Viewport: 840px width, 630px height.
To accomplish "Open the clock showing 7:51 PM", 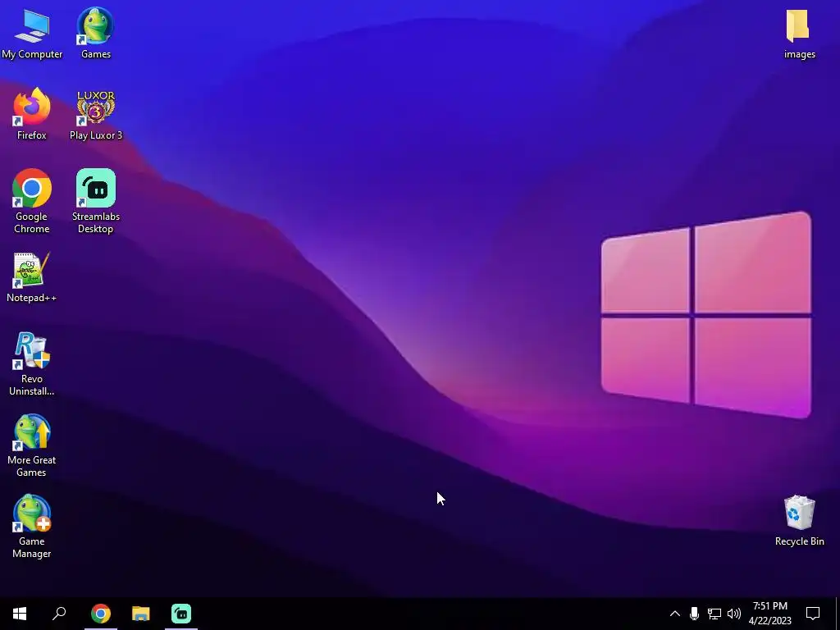I will (769, 614).
